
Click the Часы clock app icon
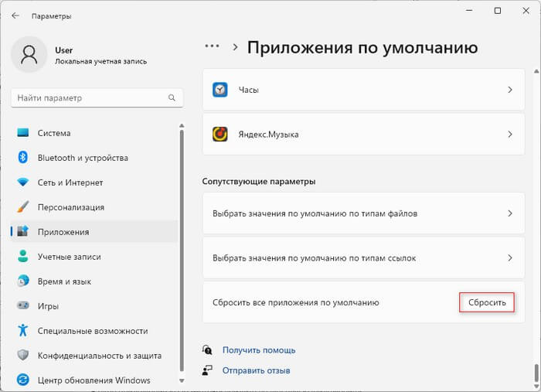(219, 90)
